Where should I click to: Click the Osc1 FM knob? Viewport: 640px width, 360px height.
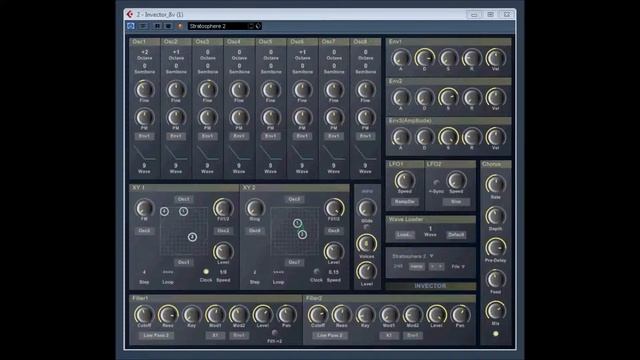(144, 117)
